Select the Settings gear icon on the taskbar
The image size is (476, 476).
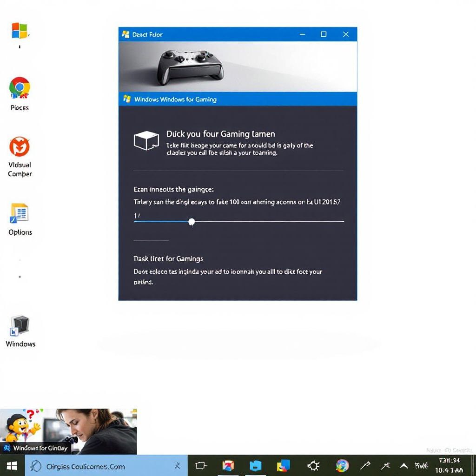click(313, 465)
